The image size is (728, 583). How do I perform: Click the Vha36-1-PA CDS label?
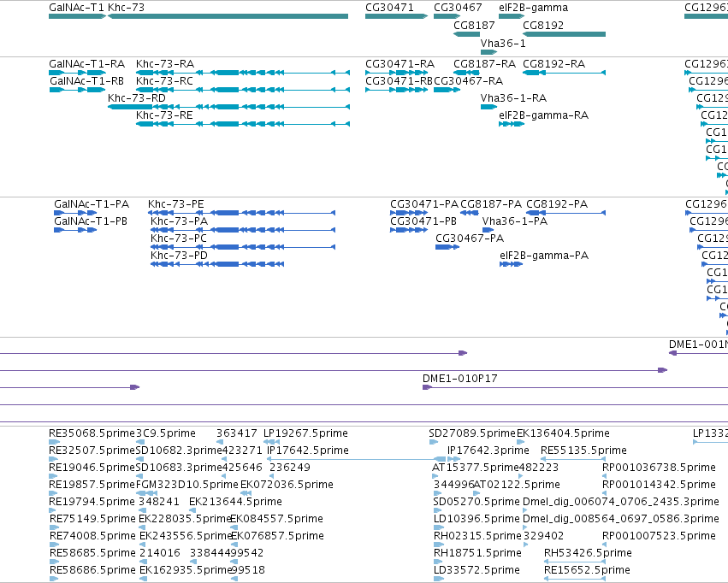pos(515,221)
